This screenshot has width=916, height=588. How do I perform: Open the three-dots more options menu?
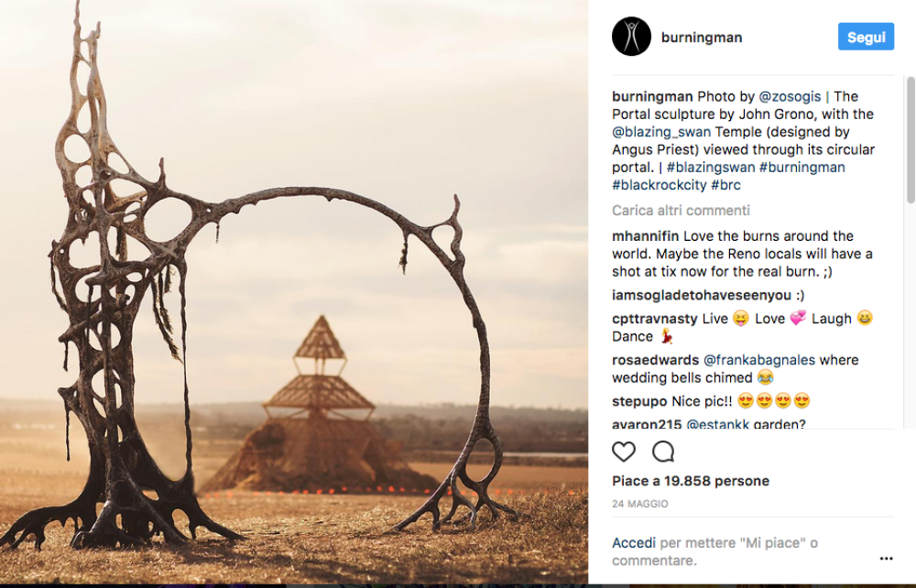click(x=886, y=558)
